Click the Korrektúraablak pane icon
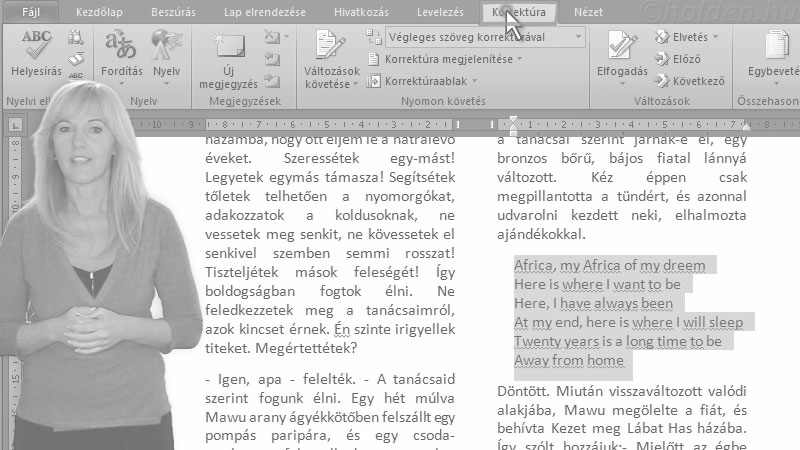Viewport: 800px width, 450px height. (x=373, y=81)
